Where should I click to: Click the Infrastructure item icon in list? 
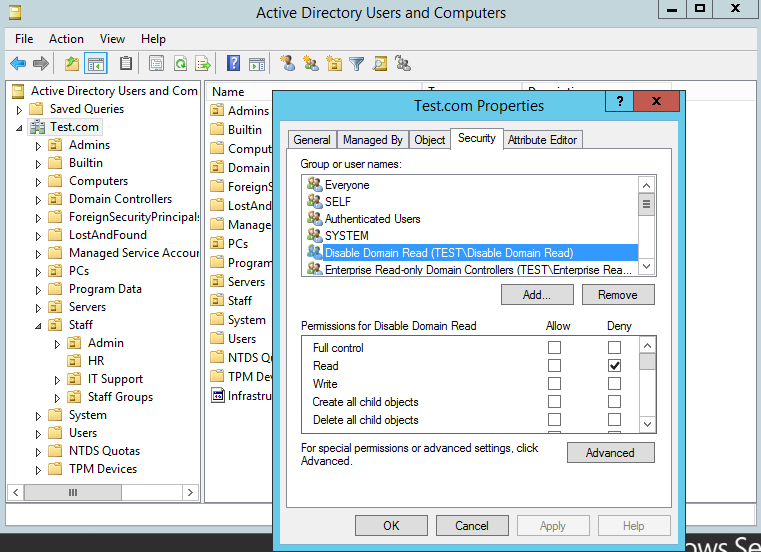(x=218, y=396)
